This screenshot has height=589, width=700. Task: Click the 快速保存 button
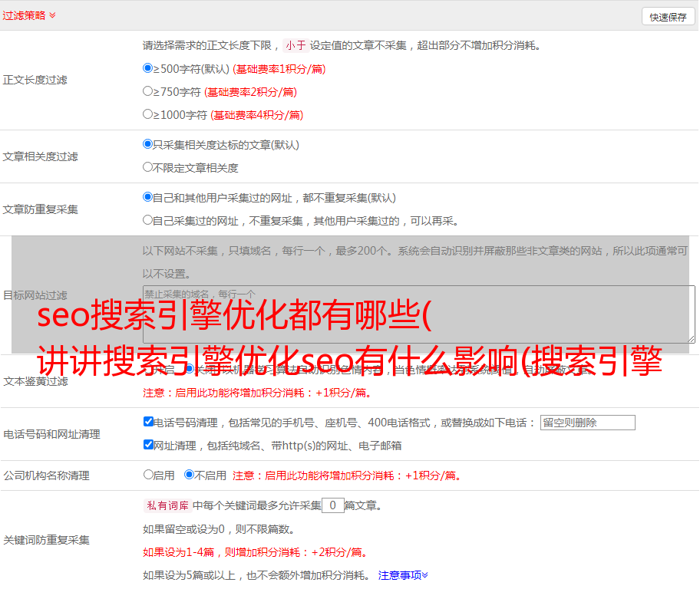click(667, 17)
